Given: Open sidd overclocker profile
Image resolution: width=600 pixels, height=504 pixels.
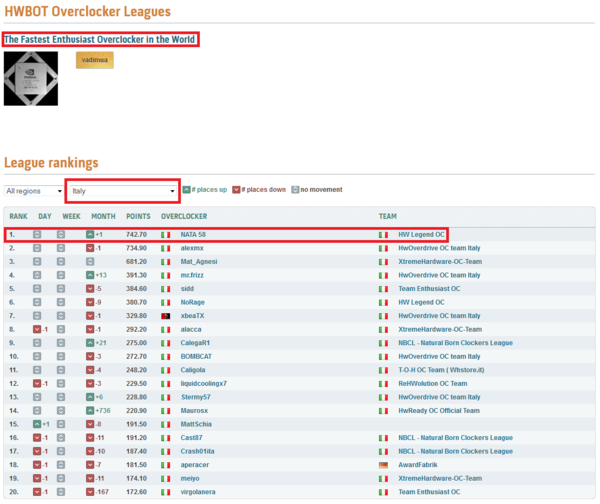Looking at the screenshot, I should [187, 289].
